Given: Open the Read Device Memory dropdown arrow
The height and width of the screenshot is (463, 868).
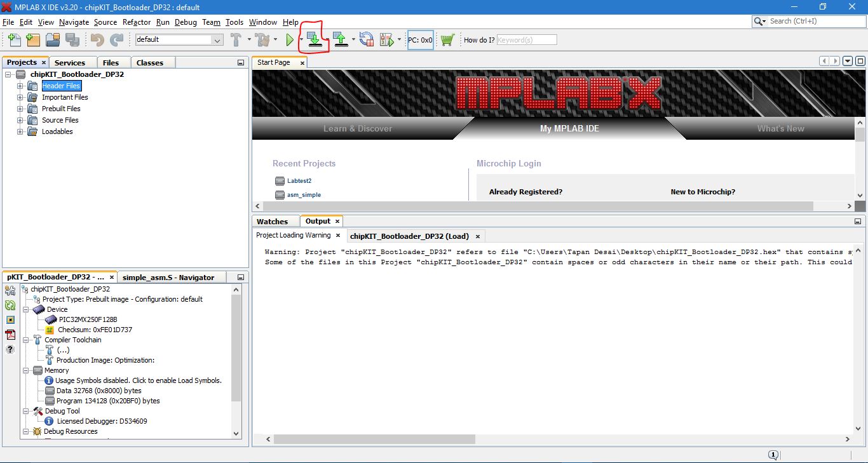Looking at the screenshot, I should pyautogui.click(x=353, y=40).
